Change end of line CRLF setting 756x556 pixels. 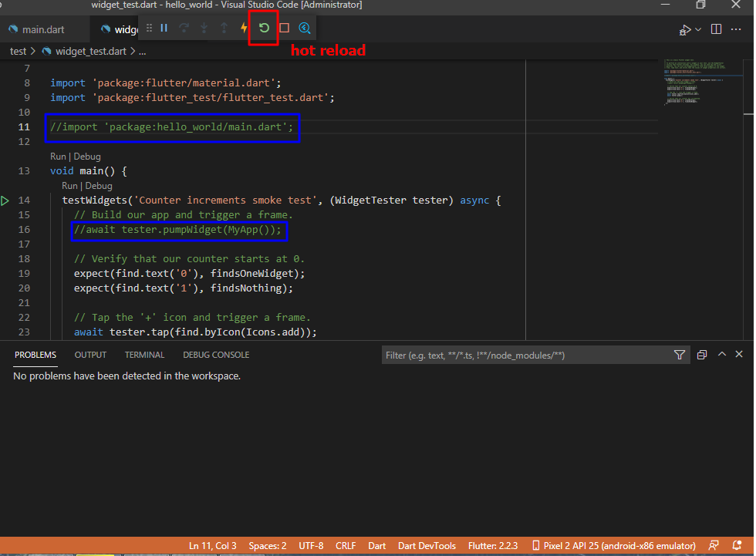pos(346,546)
